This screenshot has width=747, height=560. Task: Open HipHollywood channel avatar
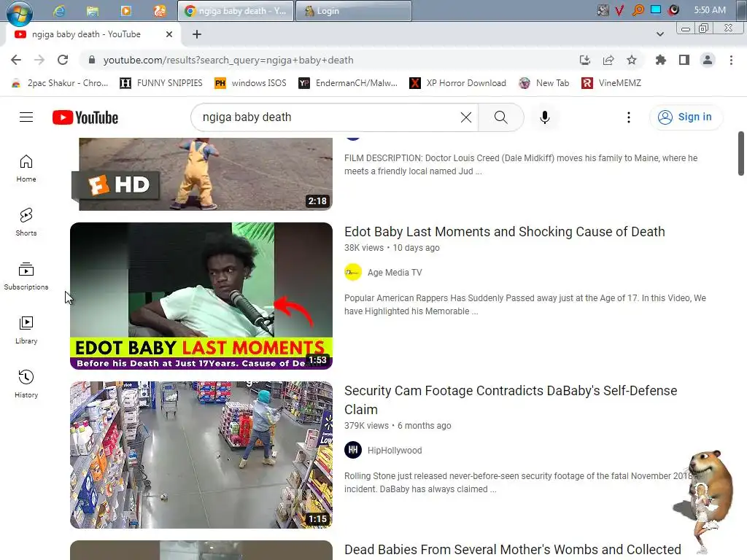tap(353, 450)
